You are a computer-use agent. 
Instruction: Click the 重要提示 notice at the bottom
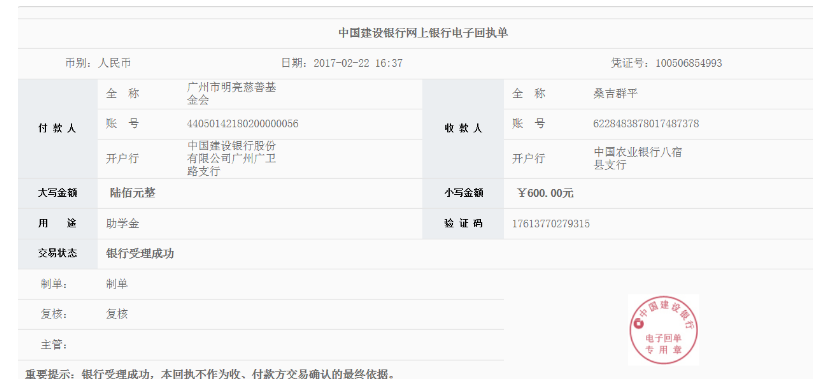click(x=210, y=373)
